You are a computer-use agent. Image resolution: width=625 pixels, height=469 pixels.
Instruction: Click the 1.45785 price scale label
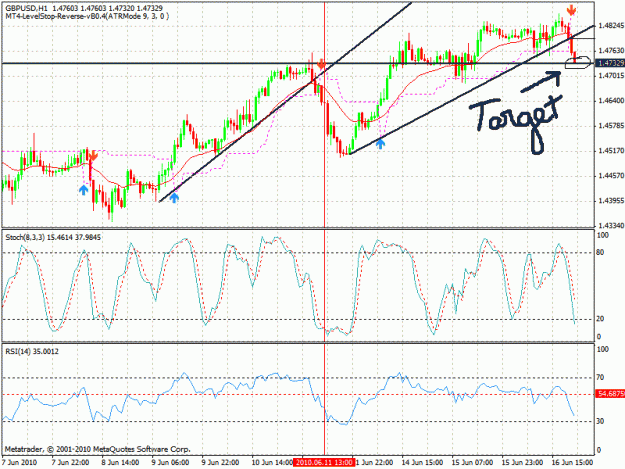[x=610, y=126]
